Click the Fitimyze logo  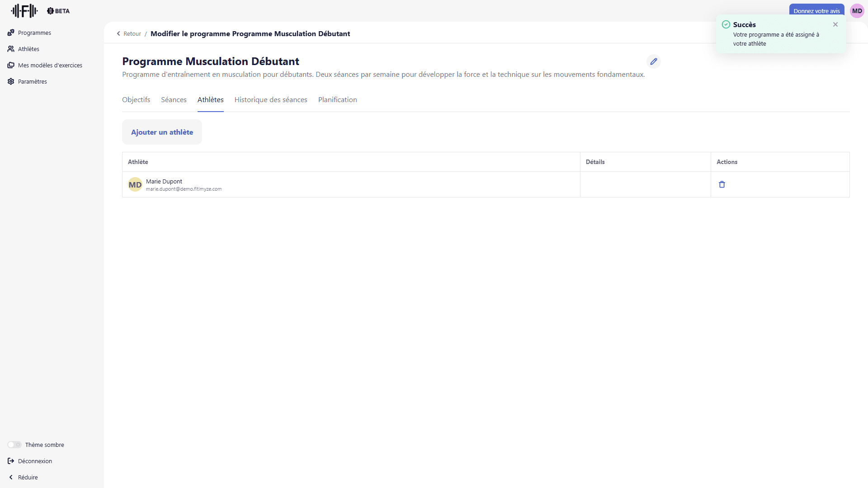pyautogui.click(x=24, y=10)
